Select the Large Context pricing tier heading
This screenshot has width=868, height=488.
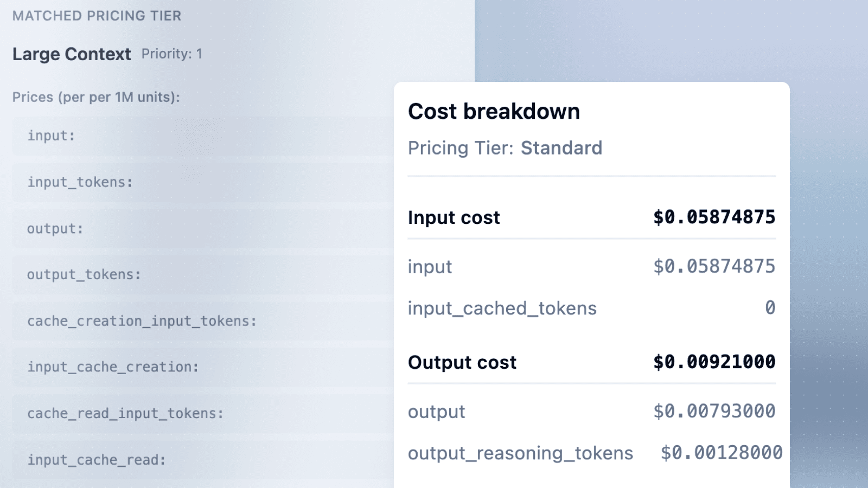click(x=72, y=54)
